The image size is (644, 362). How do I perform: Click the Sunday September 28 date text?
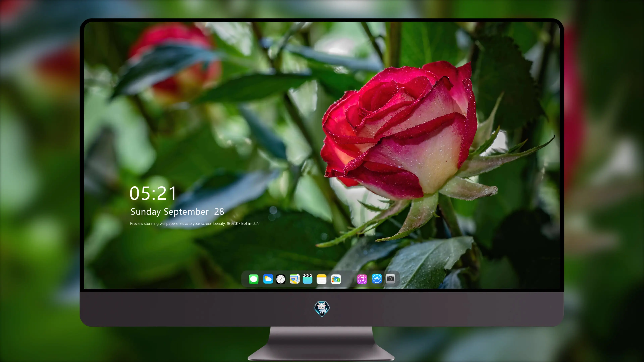click(x=177, y=212)
